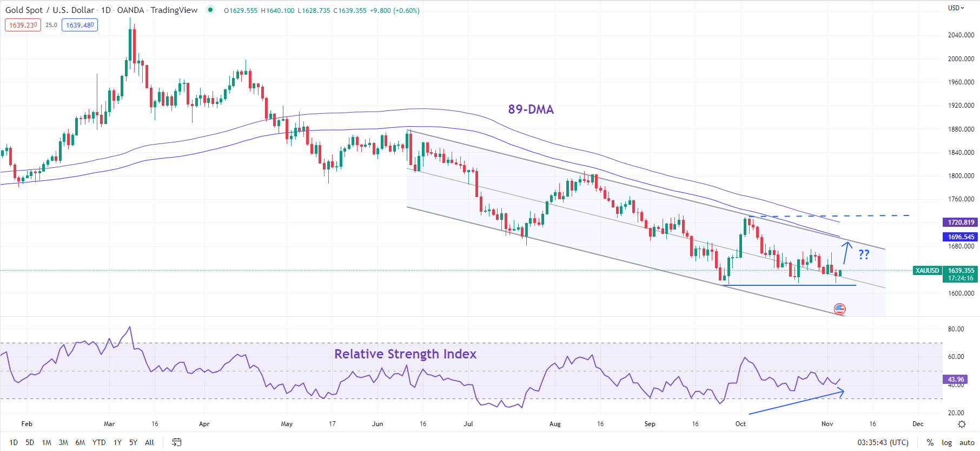Select the 89-DMA text annotation

[x=531, y=109]
